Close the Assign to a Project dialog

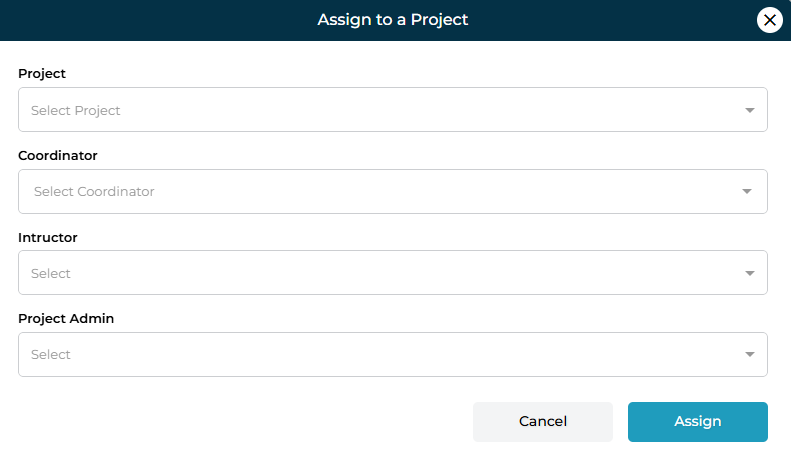pyautogui.click(x=769, y=19)
